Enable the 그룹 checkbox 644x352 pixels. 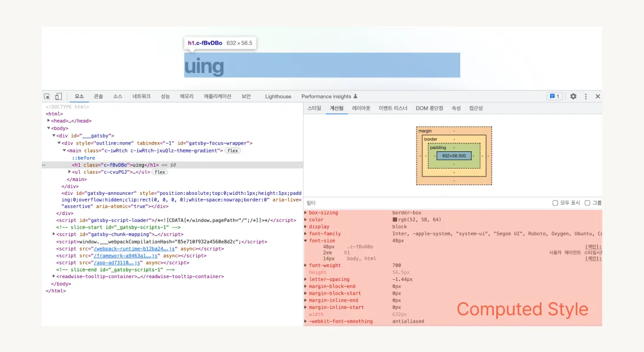587,203
